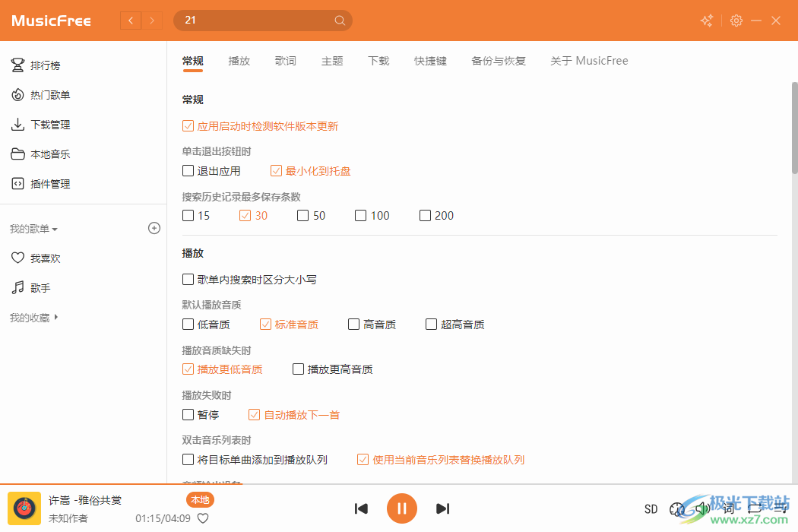Open the play queue list icon
Screen dimensions: 798x532
coord(781,508)
